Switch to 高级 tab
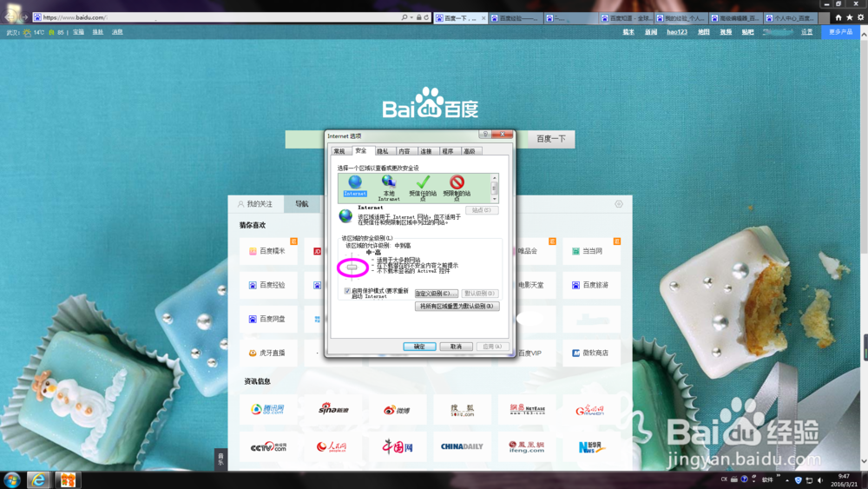Image resolution: width=868 pixels, height=489 pixels. click(470, 151)
